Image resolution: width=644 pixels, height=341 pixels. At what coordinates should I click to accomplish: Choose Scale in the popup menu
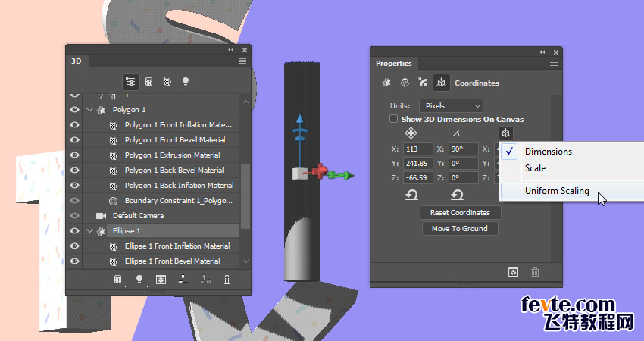tap(535, 168)
